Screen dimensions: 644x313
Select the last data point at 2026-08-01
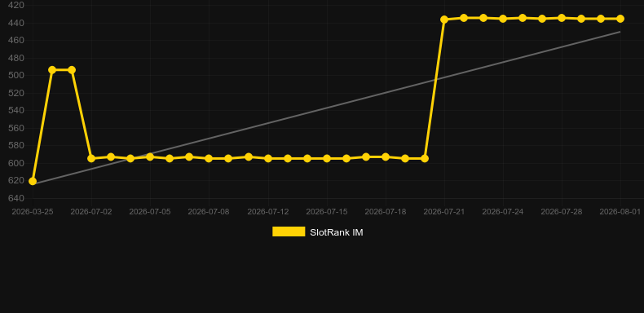pyautogui.click(x=620, y=19)
